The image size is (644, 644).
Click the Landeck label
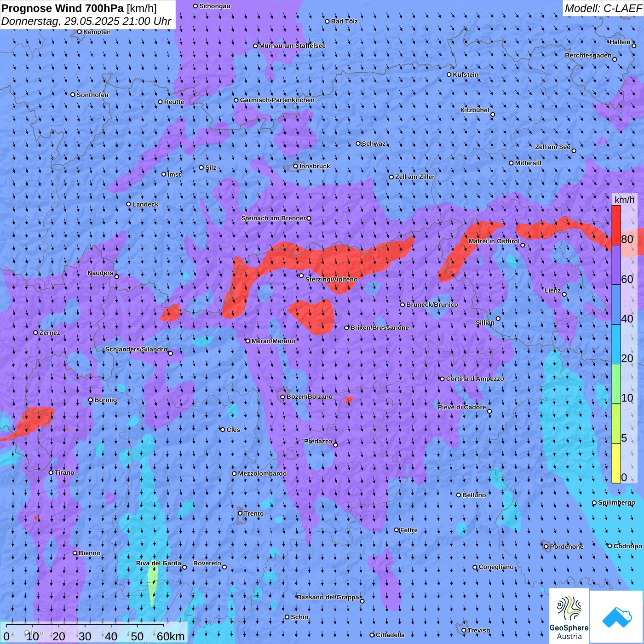tap(145, 204)
